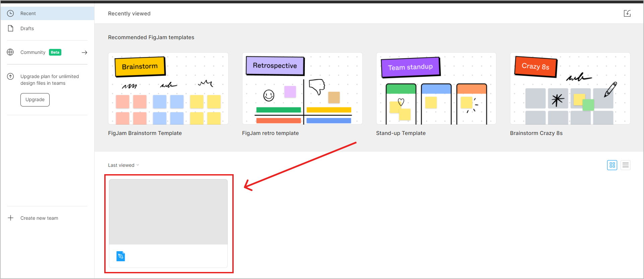Click the Stand-up Template title

coord(401,133)
